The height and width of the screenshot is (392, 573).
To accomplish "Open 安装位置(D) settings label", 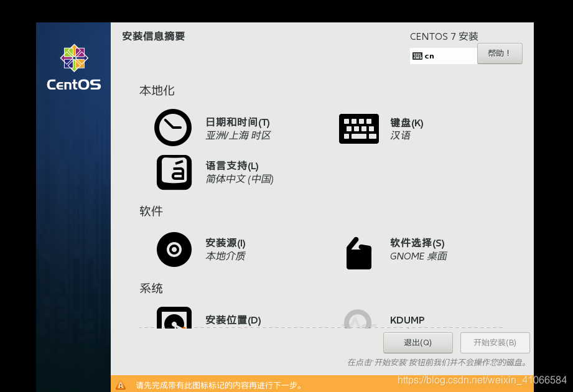I will tap(233, 320).
